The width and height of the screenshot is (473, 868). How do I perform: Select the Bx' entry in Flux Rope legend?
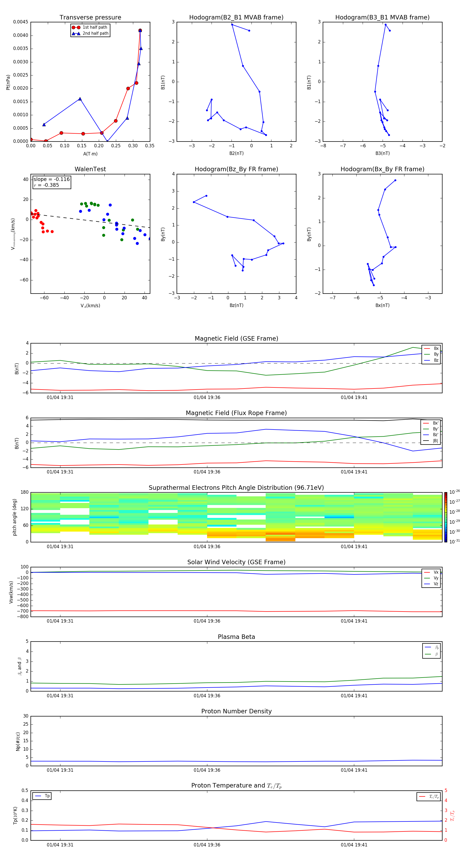click(x=431, y=423)
